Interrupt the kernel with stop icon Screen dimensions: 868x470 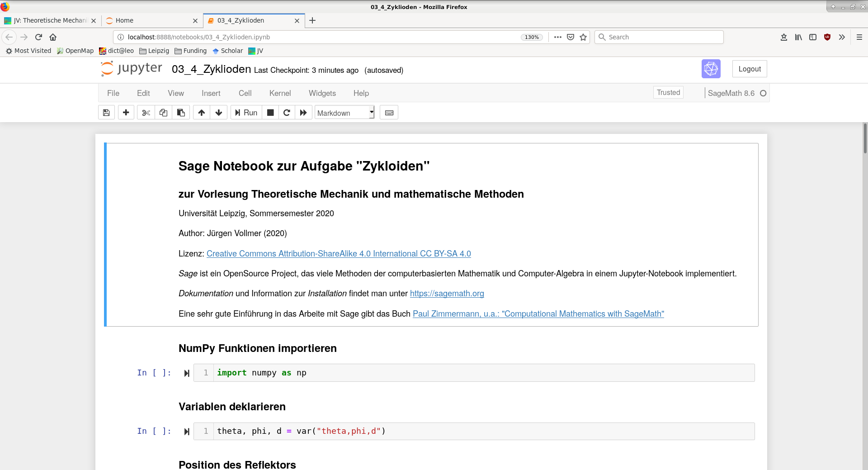pos(270,113)
